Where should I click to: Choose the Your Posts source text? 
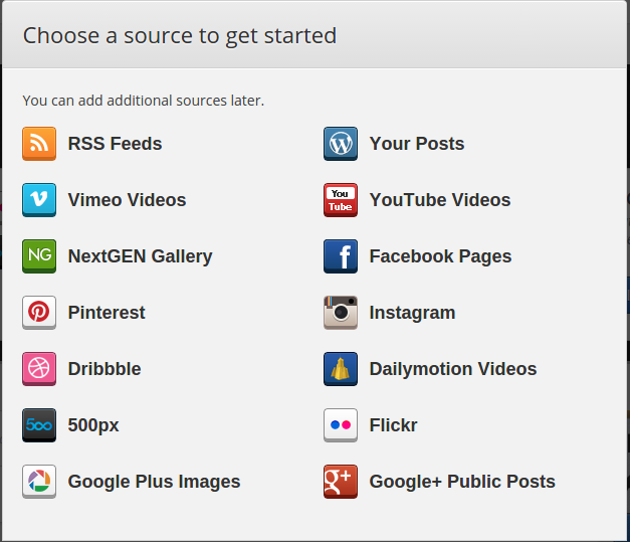point(417,144)
